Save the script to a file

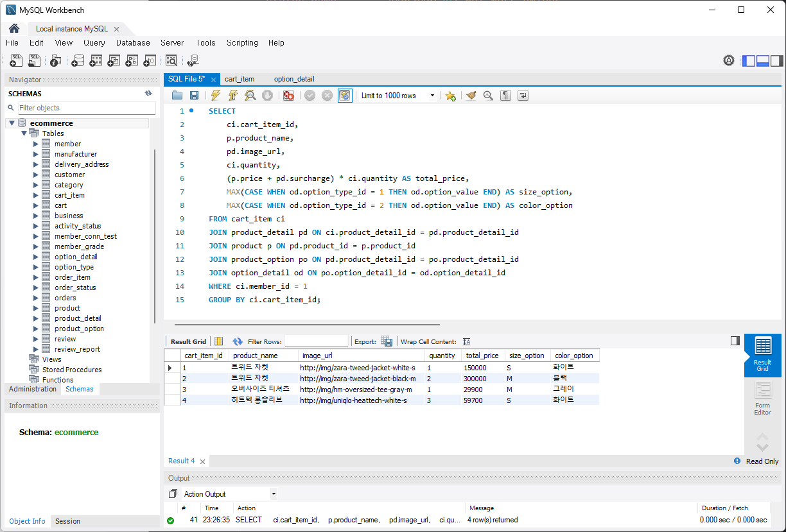[x=194, y=96]
